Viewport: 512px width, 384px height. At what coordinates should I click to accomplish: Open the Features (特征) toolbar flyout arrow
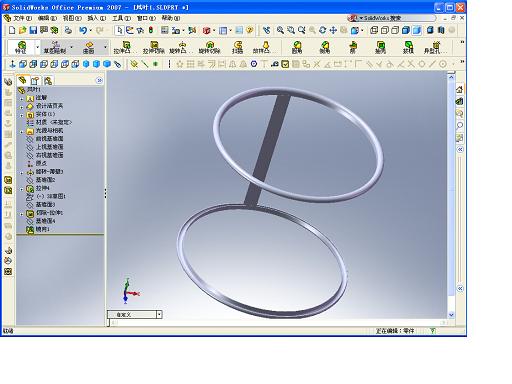coord(37,47)
